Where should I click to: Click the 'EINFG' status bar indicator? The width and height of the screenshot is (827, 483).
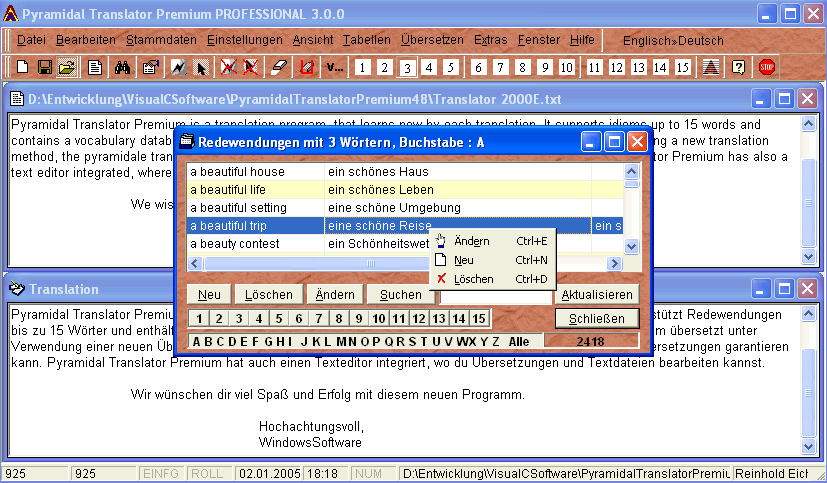pos(161,474)
